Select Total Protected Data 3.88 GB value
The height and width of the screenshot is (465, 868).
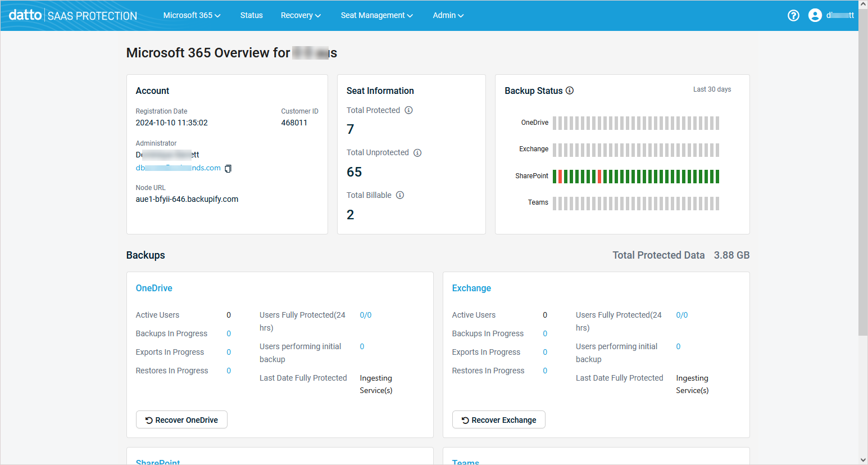731,255
